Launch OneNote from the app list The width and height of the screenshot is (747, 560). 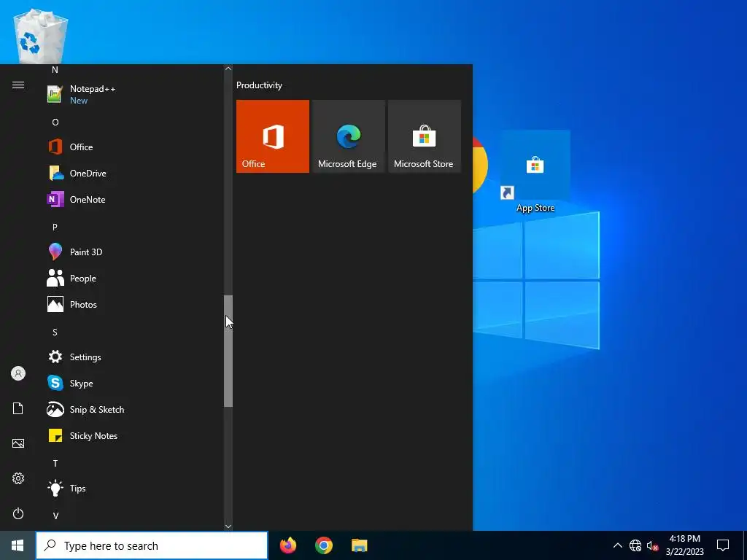pyautogui.click(x=133, y=199)
